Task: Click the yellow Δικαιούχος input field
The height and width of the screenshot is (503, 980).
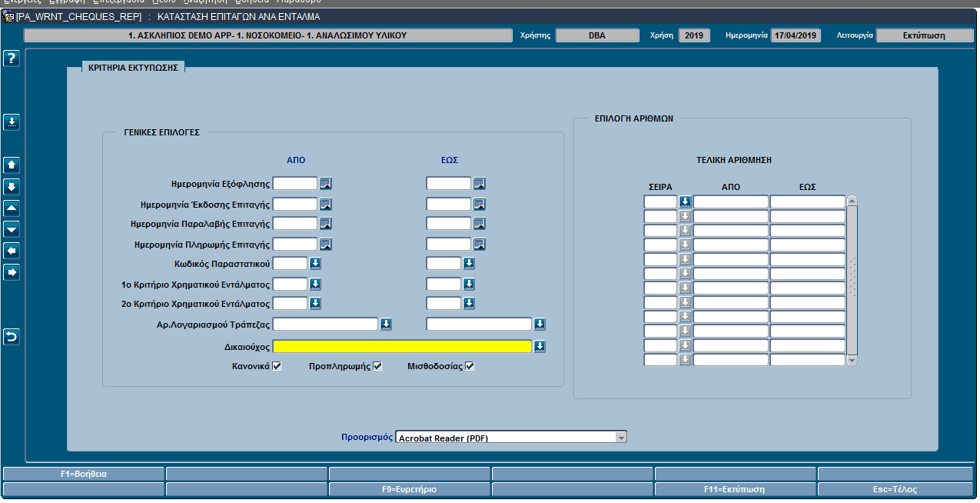Action: 402,347
